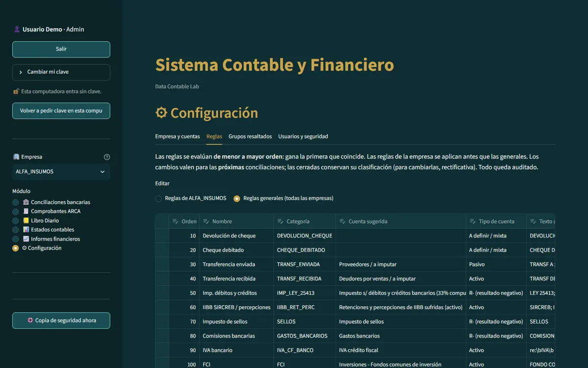Viewport: 588px width, 368px height.
Task: Open the ALFA_INSUMOS company dropdown
Action: click(61, 172)
